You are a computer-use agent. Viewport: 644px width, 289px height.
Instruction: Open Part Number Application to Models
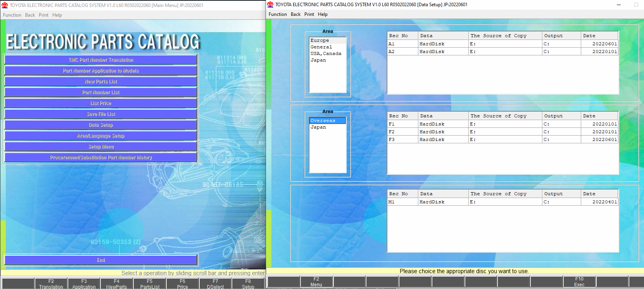pos(101,71)
